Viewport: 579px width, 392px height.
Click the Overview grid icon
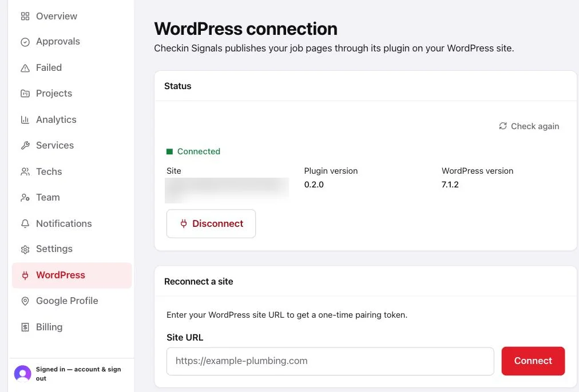(25, 16)
